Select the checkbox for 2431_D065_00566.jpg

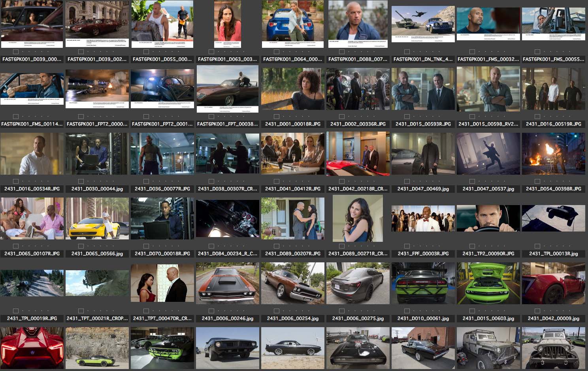[81, 246]
